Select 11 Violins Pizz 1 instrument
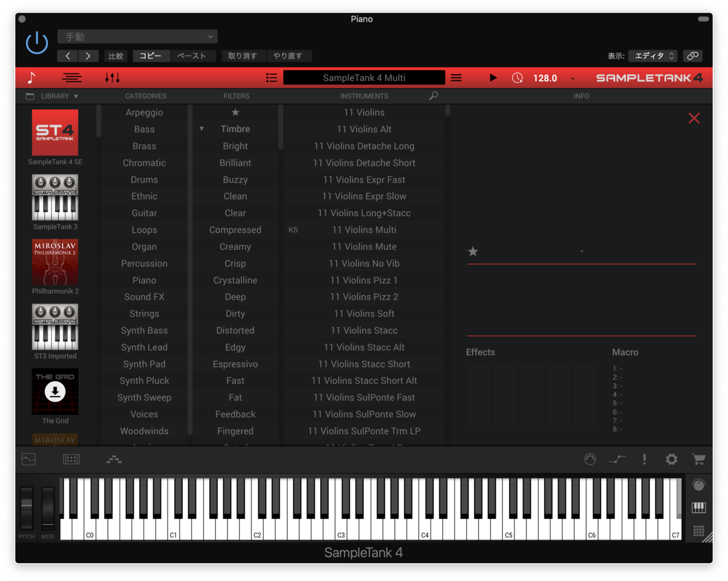728x581 pixels. pyautogui.click(x=364, y=280)
